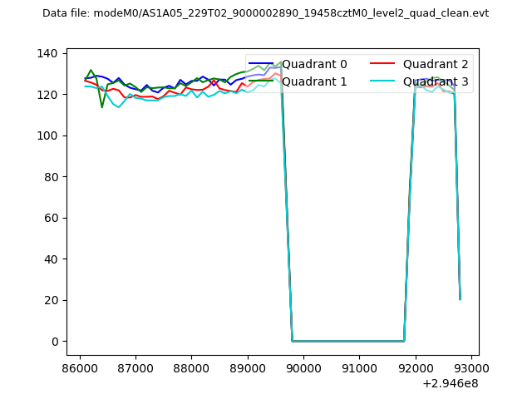The image size is (532, 399).
Task: Click the Quadrant 0 legend label
Action: point(314,64)
